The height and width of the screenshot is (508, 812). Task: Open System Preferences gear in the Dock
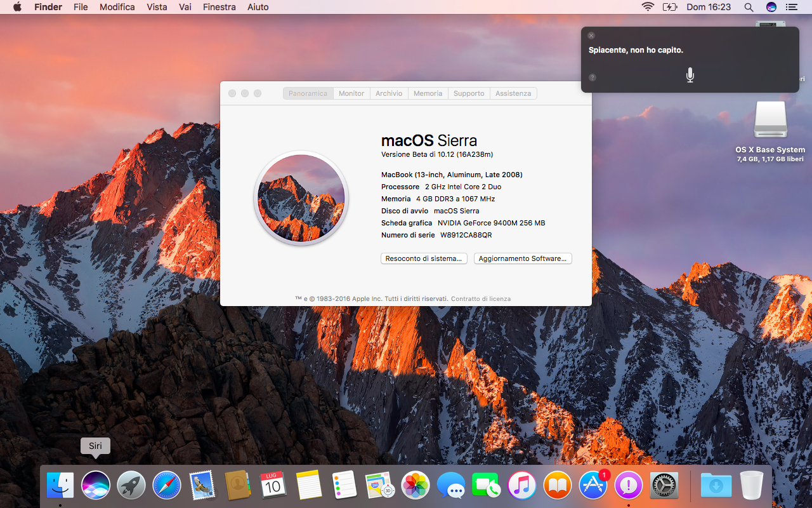pos(664,486)
